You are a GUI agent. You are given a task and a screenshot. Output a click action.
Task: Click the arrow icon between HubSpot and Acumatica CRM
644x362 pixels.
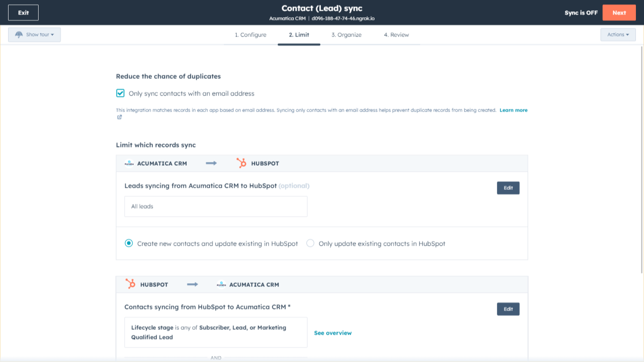193,284
